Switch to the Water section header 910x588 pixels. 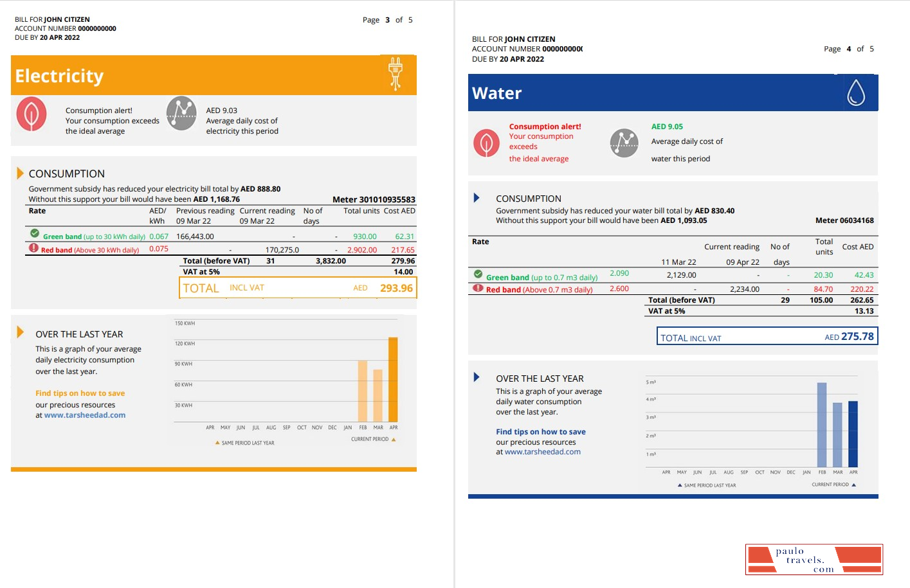496,93
